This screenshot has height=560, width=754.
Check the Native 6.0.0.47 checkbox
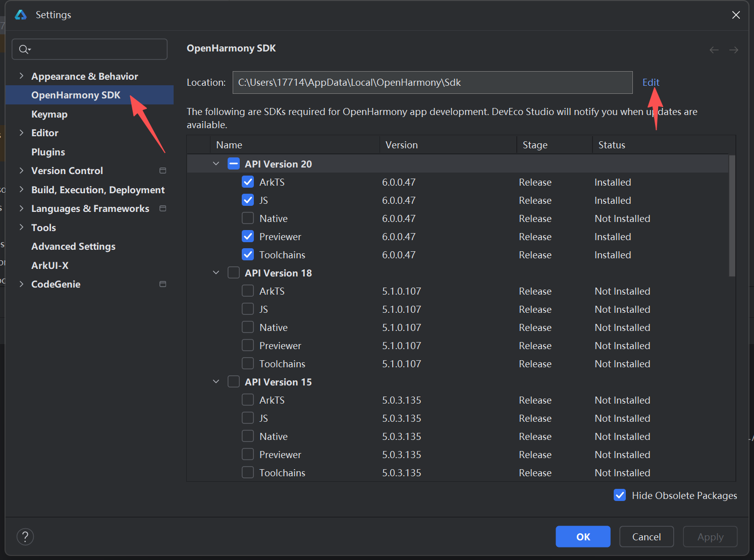pos(248,218)
